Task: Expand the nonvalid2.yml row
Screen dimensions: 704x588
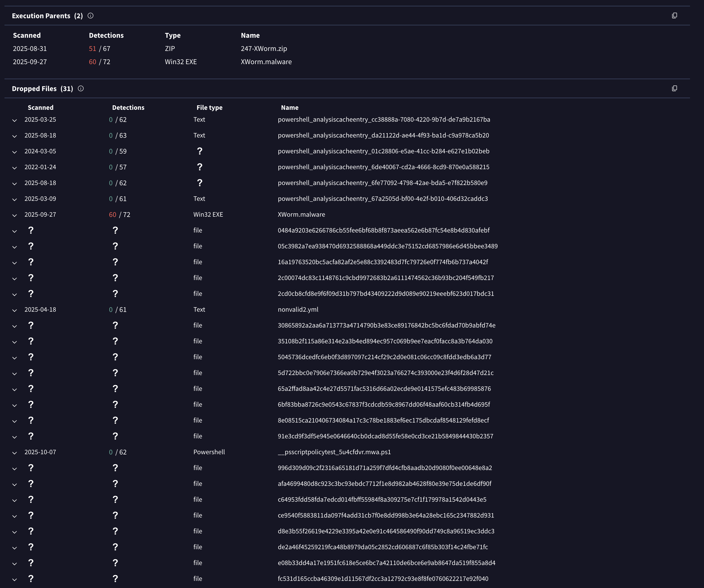Action: coord(15,310)
